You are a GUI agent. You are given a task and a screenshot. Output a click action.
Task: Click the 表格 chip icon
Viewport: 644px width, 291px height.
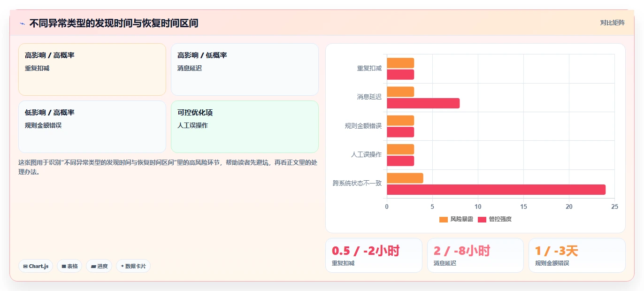pyautogui.click(x=64, y=267)
